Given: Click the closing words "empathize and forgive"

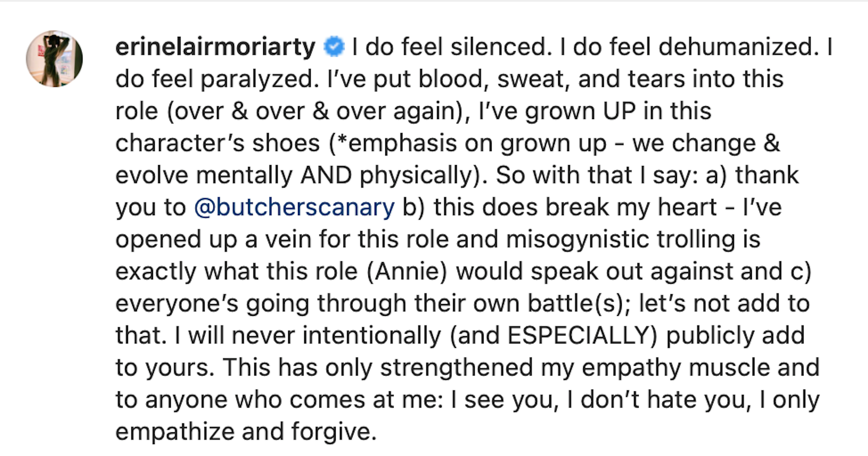Looking at the screenshot, I should pyautogui.click(x=246, y=432).
